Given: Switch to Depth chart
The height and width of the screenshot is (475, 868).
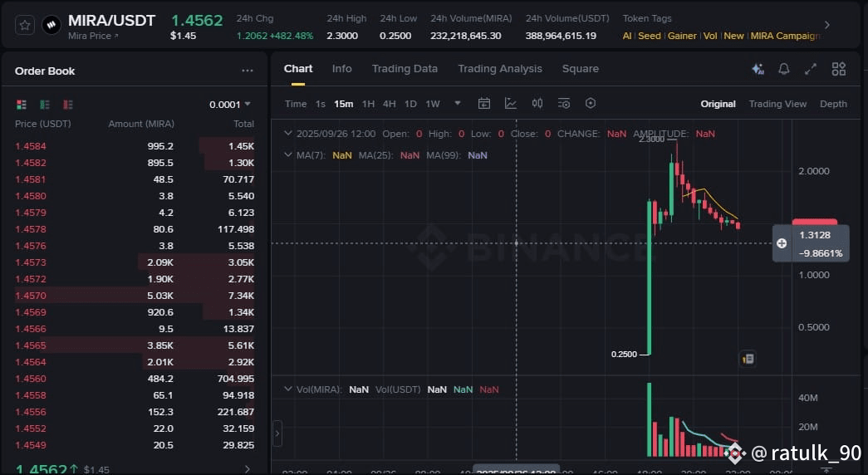Looking at the screenshot, I should coord(833,104).
